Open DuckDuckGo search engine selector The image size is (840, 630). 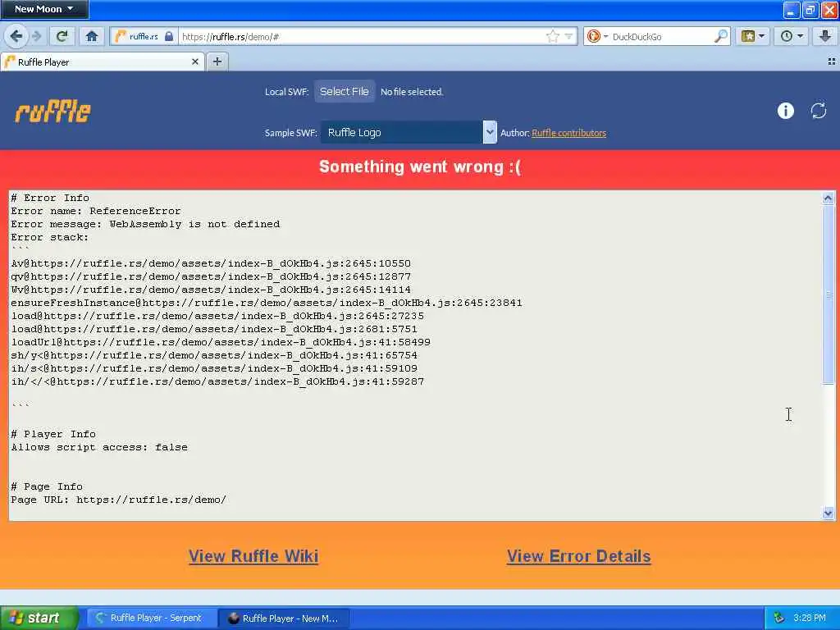(x=597, y=36)
